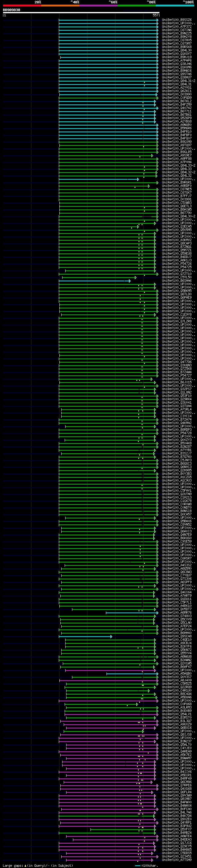Select the hit label UniRef100_A7PAP6
The width and height of the screenshot is (197, 868).
click(x=177, y=61)
